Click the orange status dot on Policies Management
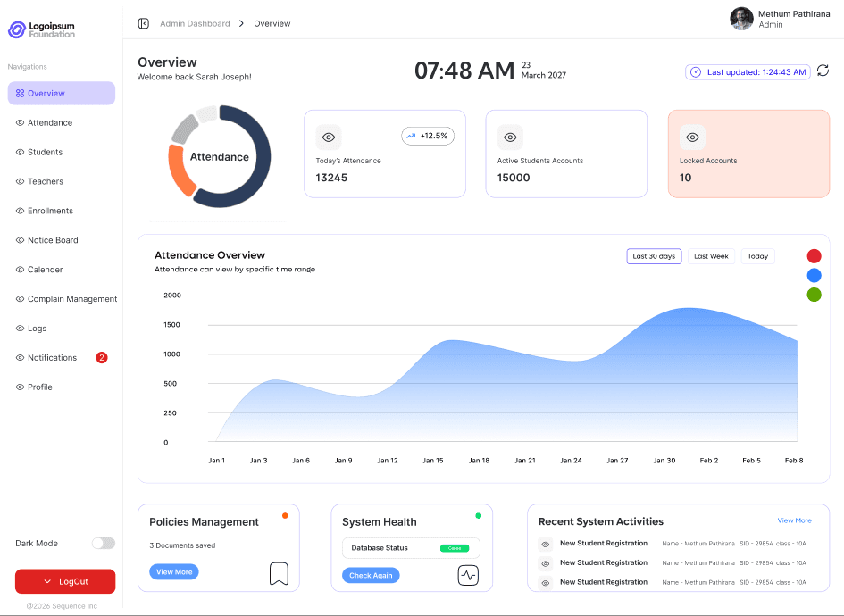Screen dimensions: 844x616 (x=285, y=515)
